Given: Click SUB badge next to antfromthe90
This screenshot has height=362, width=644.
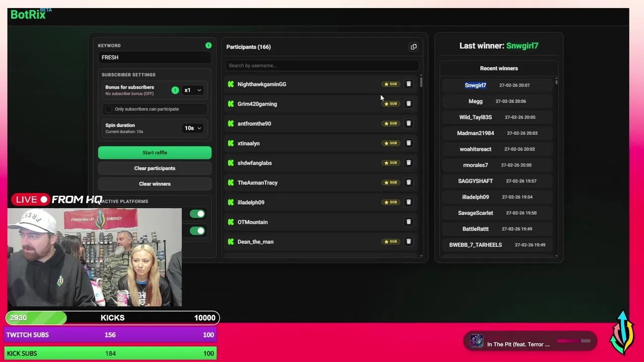Looking at the screenshot, I should pos(390,123).
